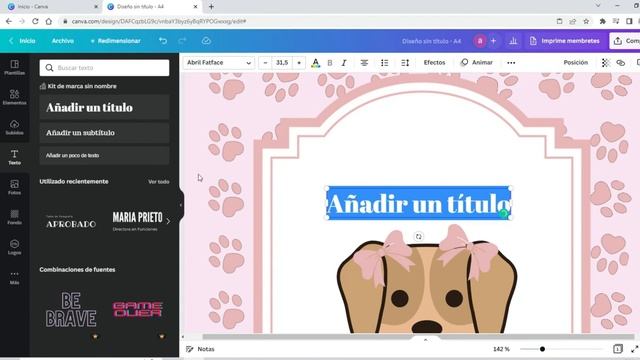Expand the pages drawer chevron
The height and width of the screenshot is (360, 640).
pos(425,340)
